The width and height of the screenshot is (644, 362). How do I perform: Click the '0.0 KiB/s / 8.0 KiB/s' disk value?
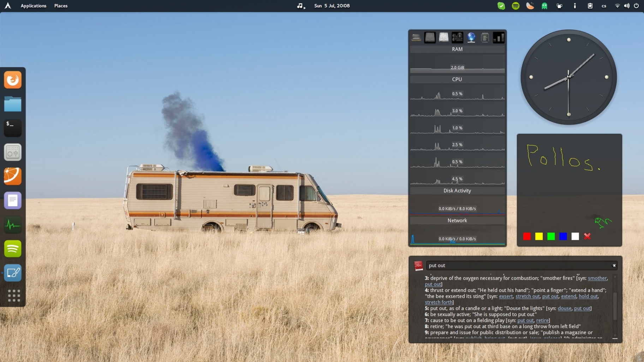(457, 209)
